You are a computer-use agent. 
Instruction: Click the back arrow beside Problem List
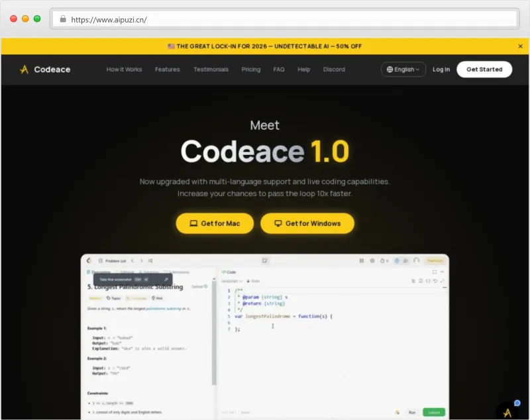click(132, 260)
